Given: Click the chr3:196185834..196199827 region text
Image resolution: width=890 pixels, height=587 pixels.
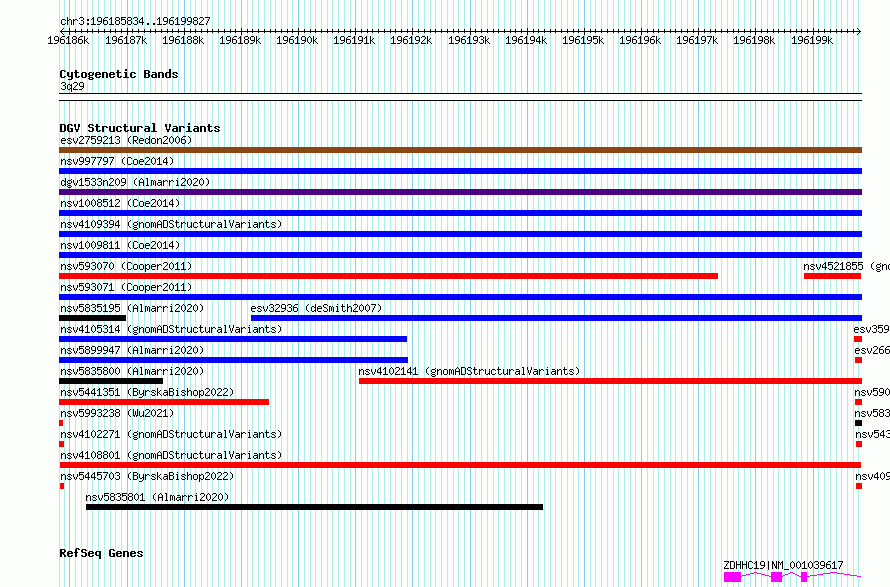Looking at the screenshot, I should click(135, 22).
